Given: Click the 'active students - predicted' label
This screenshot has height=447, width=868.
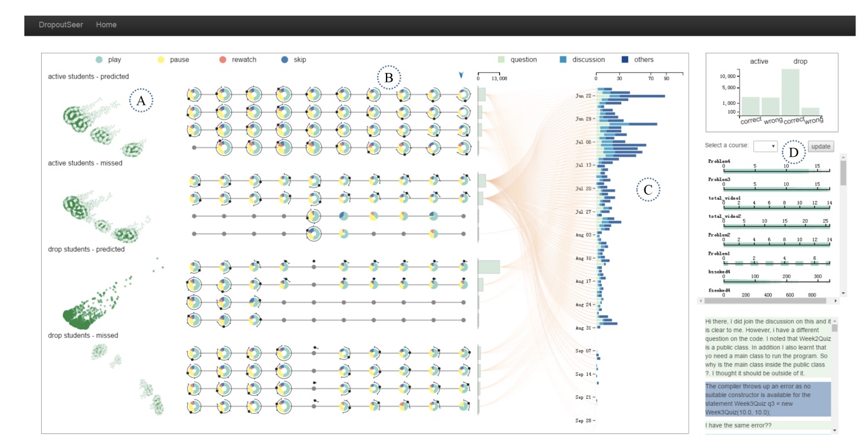Looking at the screenshot, I should tap(89, 76).
